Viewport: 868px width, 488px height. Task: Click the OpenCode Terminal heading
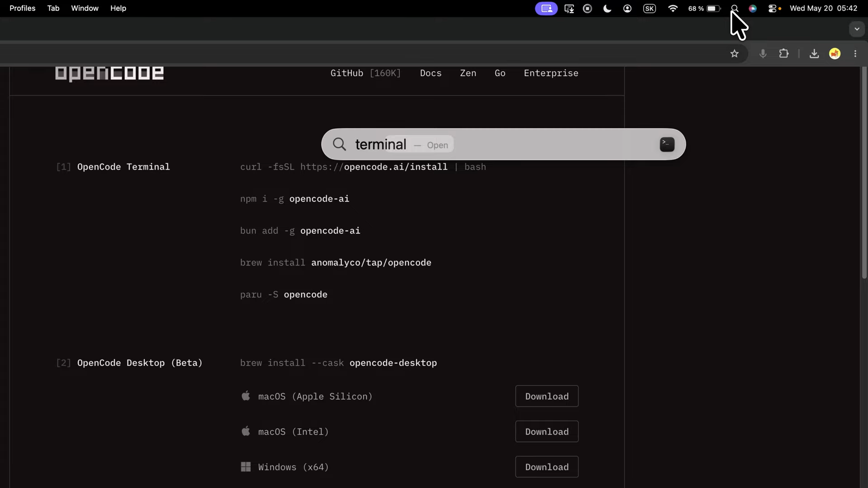pos(123,167)
